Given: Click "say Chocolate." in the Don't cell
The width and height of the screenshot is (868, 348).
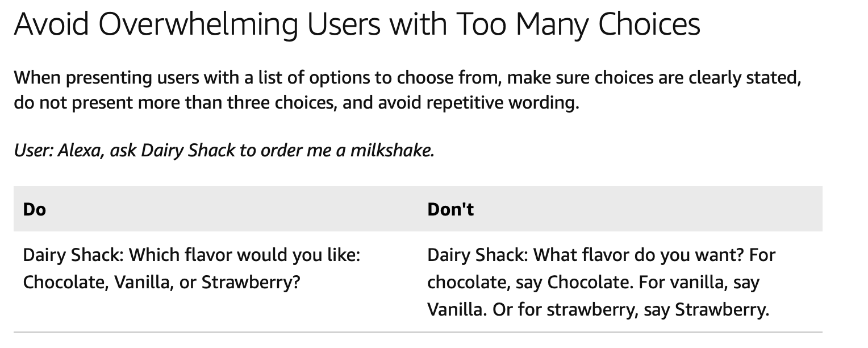Looking at the screenshot, I should (577, 282).
